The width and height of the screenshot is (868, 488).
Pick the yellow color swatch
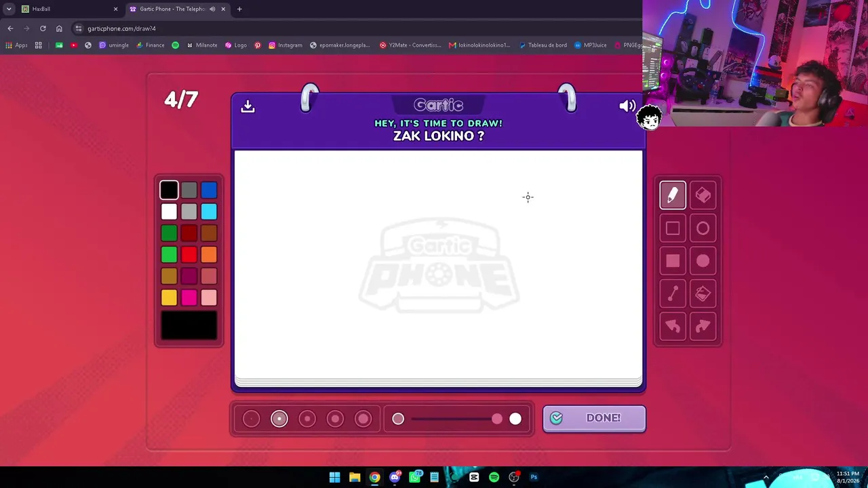click(169, 298)
